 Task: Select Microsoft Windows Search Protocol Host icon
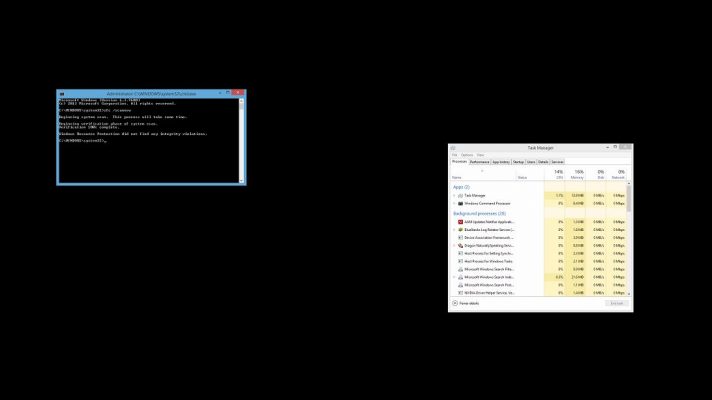click(x=460, y=285)
